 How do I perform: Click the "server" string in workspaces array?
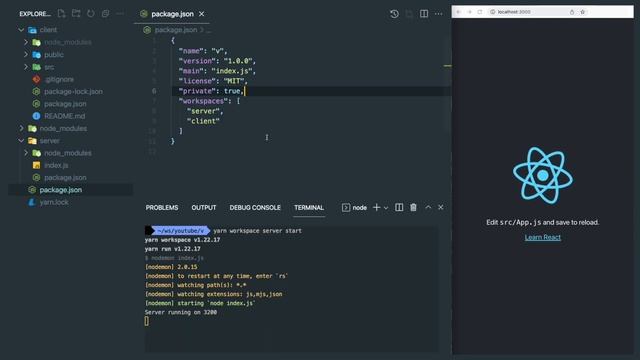[x=204, y=111]
